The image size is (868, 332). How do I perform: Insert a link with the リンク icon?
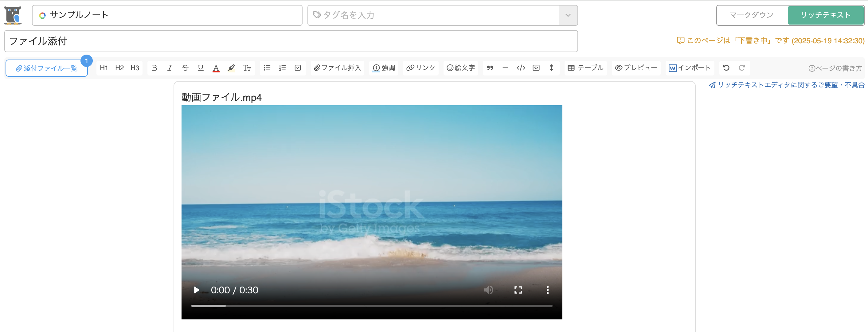click(420, 68)
